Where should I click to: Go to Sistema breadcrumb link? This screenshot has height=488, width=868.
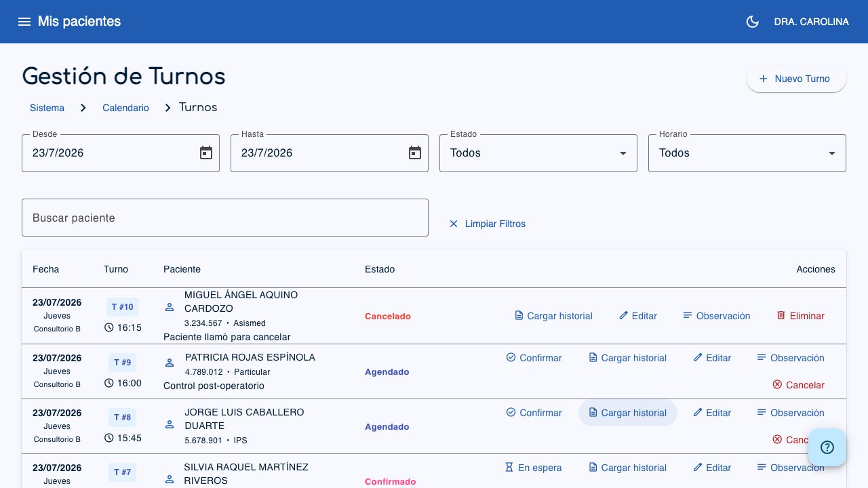click(x=47, y=108)
